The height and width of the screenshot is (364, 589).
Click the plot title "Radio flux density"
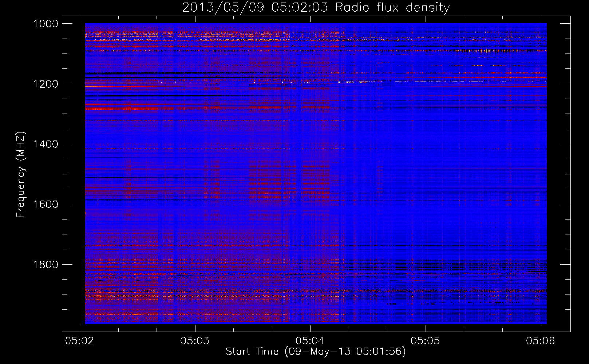(316, 7)
